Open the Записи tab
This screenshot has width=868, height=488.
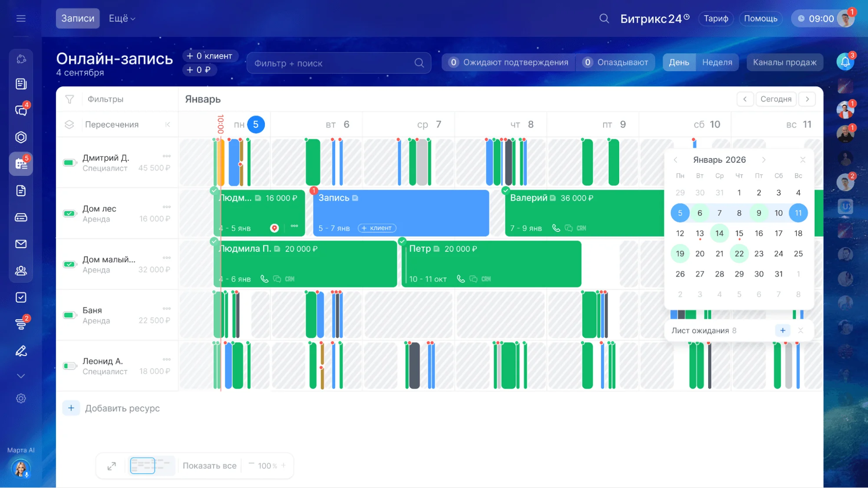click(x=78, y=18)
